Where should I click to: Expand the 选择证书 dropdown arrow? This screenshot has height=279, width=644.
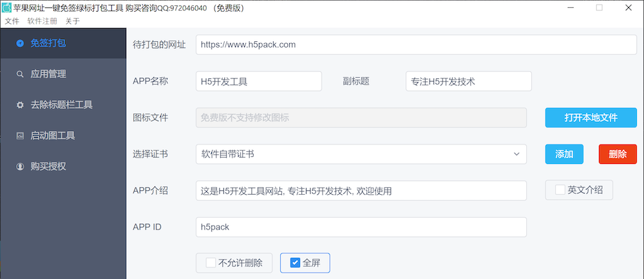[516, 154]
